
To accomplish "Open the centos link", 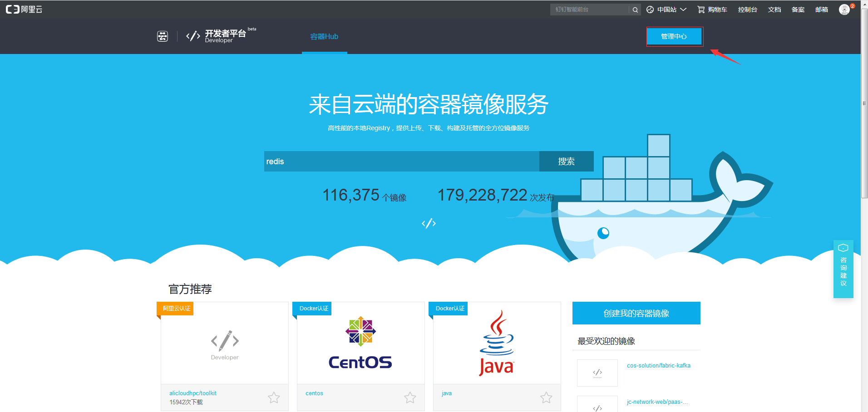I will click(314, 393).
